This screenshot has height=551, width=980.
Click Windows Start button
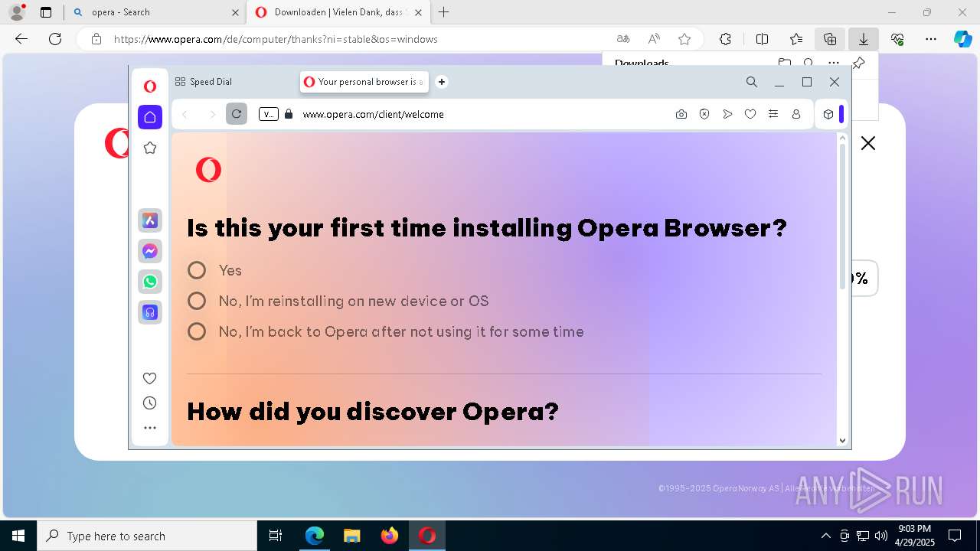(18, 536)
